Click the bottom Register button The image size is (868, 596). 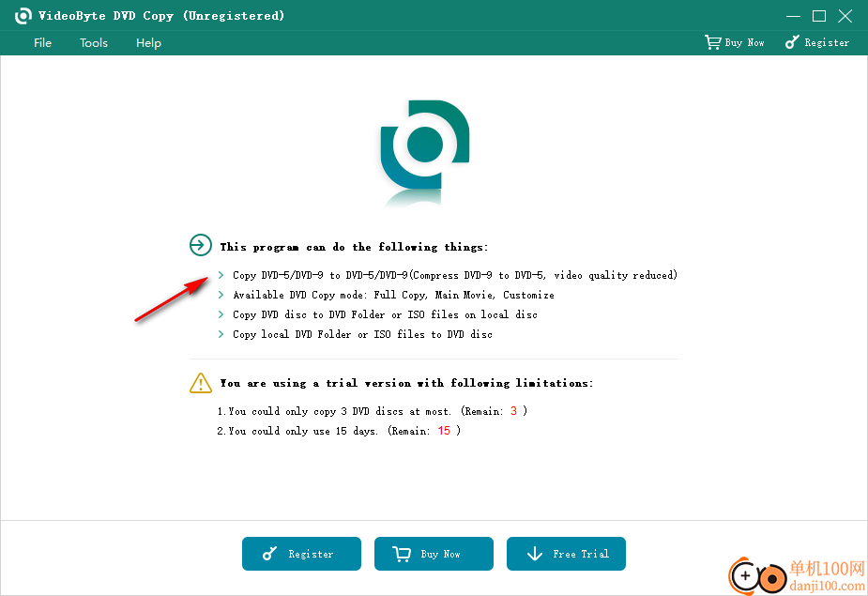click(x=302, y=554)
